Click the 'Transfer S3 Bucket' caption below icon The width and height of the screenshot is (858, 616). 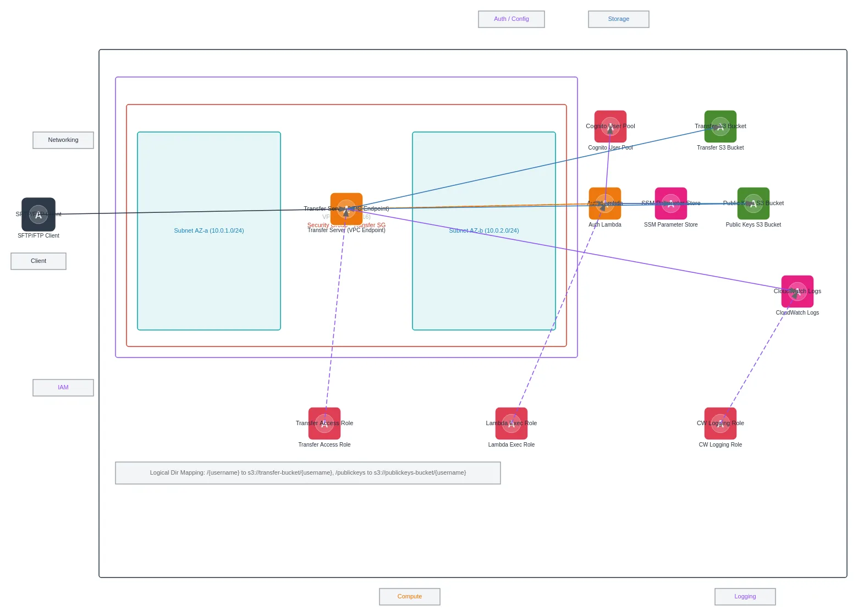tap(721, 148)
